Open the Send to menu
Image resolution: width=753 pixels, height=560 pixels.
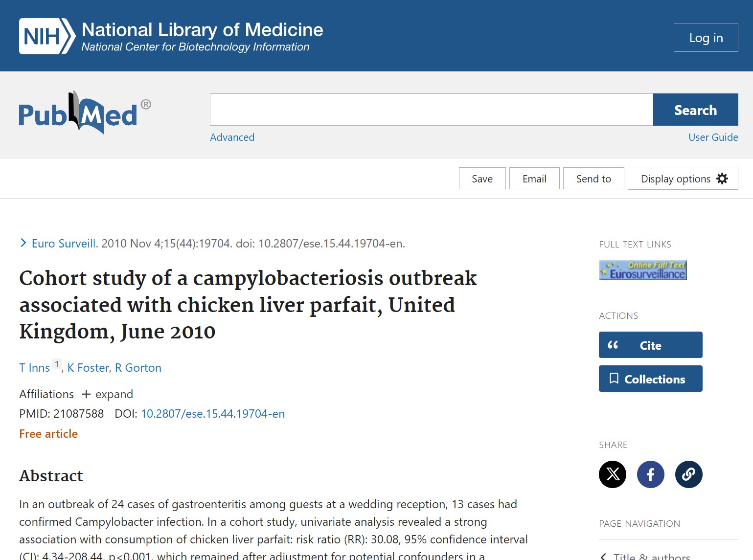(593, 178)
